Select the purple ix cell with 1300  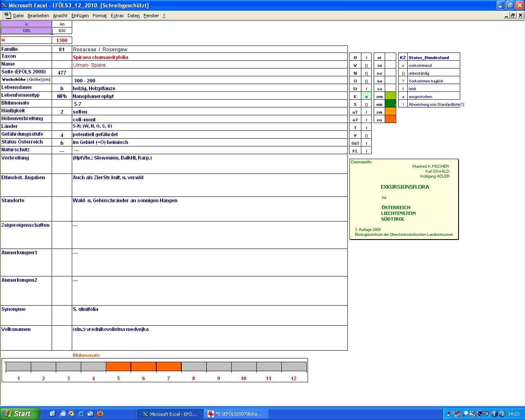pyautogui.click(x=26, y=30)
